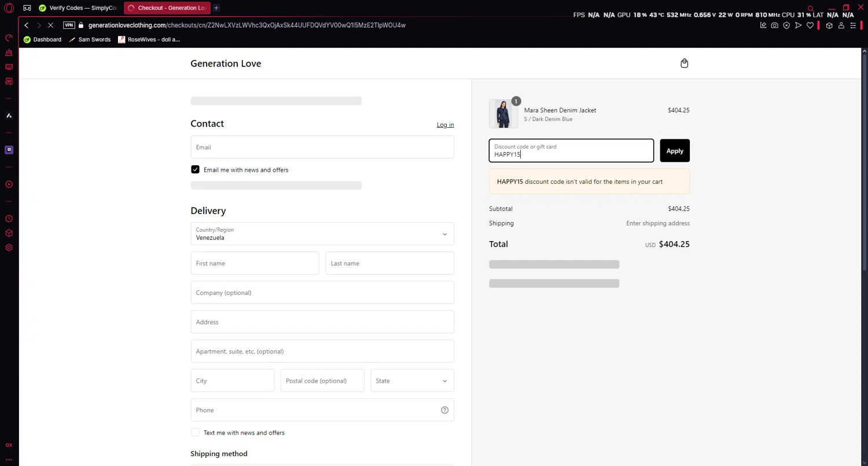Focus the Postal code field
The width and height of the screenshot is (868, 466).
click(x=322, y=380)
